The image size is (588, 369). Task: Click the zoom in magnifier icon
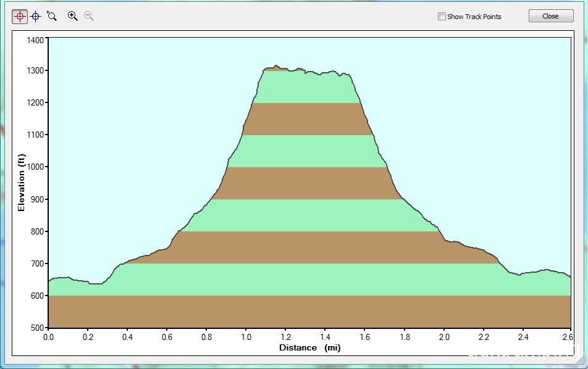pyautogui.click(x=73, y=17)
